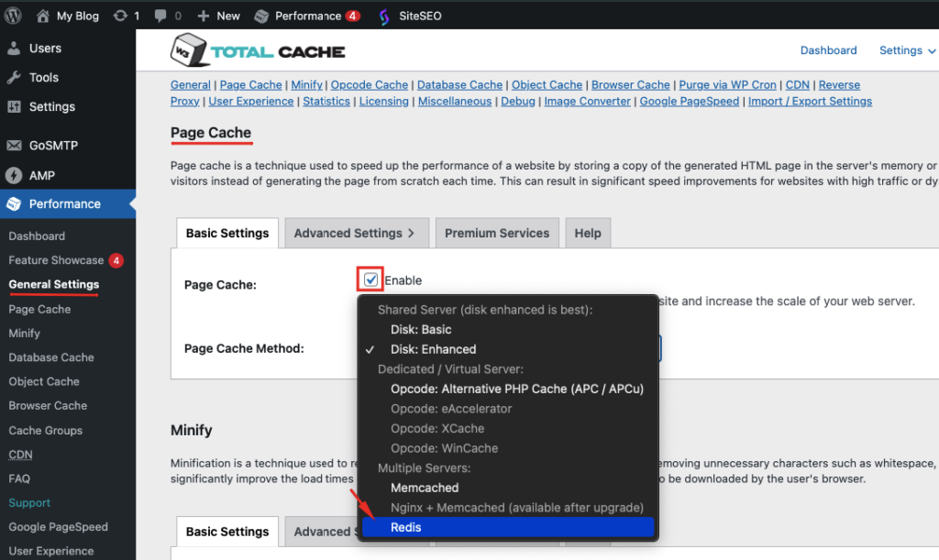Jump to the Google PageSpeed anchor link

pos(690,101)
